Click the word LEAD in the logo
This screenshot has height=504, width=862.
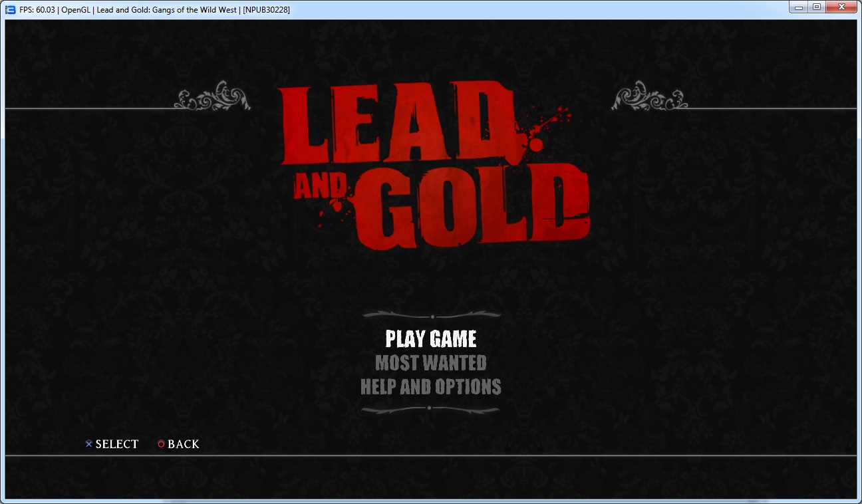click(x=399, y=126)
